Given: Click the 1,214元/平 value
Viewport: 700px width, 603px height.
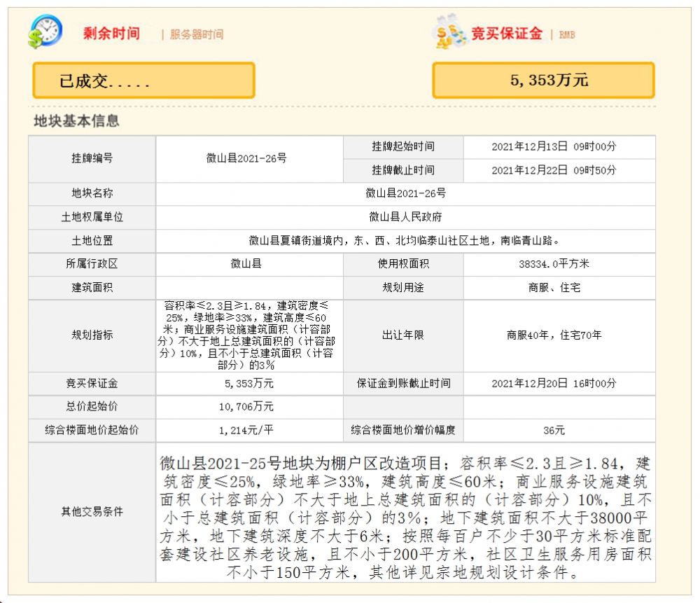Looking at the screenshot, I should click(x=246, y=430).
